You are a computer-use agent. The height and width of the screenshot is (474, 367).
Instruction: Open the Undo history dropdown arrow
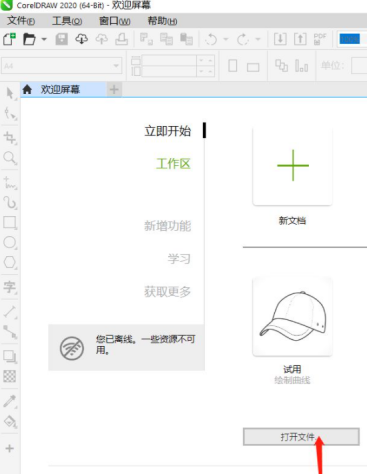click(x=226, y=39)
